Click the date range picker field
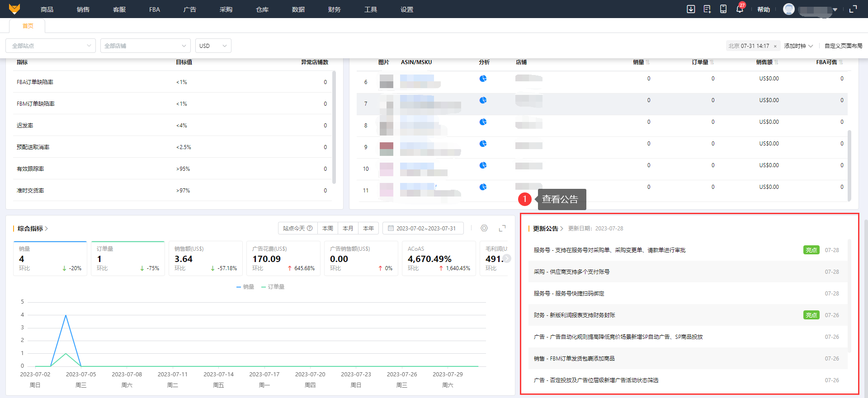 [x=423, y=228]
